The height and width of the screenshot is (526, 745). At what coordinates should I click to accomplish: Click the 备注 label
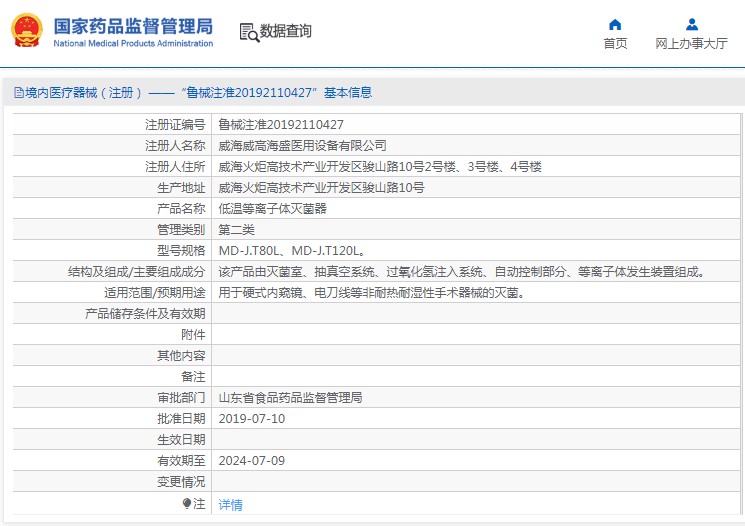pos(193,377)
